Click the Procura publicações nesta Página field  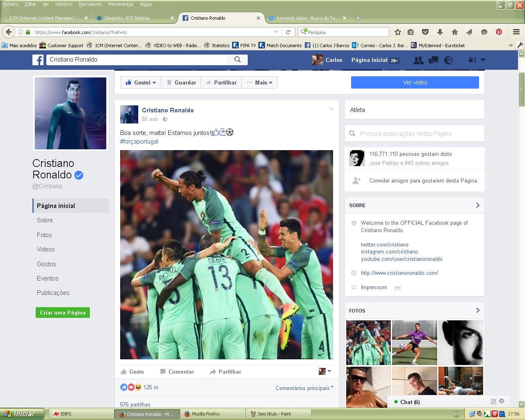414,134
